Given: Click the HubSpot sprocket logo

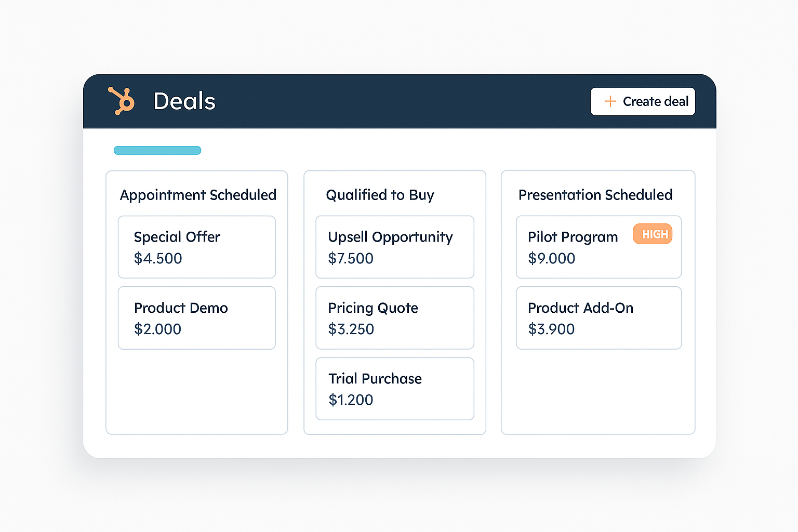Looking at the screenshot, I should click(x=122, y=101).
